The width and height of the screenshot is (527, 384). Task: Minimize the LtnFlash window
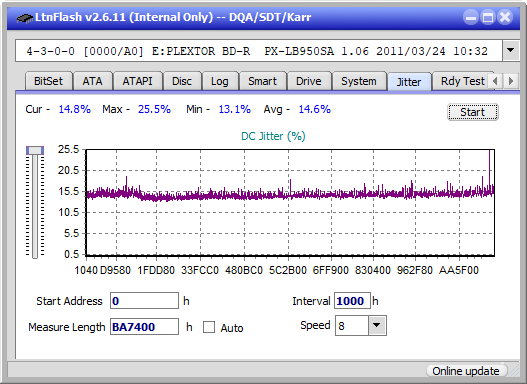pos(471,17)
